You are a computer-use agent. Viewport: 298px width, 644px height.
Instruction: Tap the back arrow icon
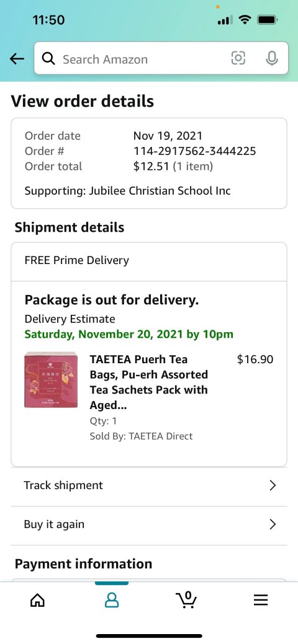[x=17, y=59]
